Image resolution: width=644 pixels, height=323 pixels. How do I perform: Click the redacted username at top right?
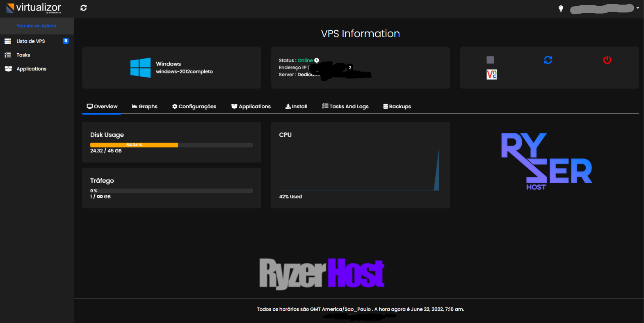(602, 9)
